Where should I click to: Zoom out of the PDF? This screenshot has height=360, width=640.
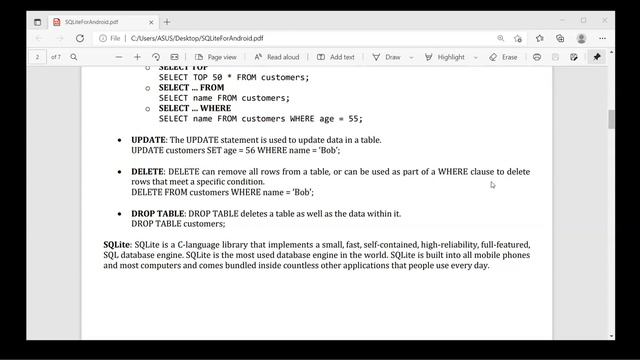pos(119,57)
